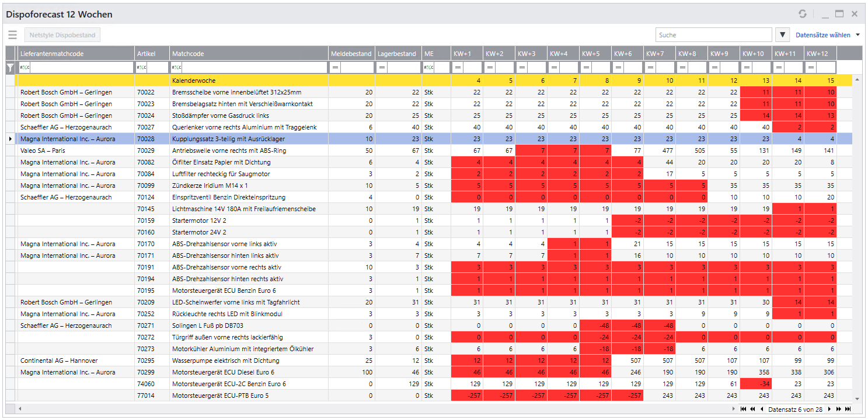Click the grid filter funnel icon

9,68
